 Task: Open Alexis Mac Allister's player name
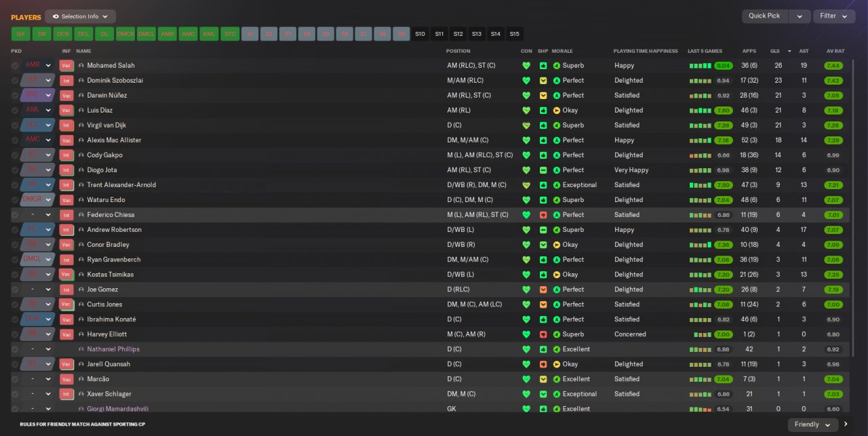pyautogui.click(x=114, y=140)
